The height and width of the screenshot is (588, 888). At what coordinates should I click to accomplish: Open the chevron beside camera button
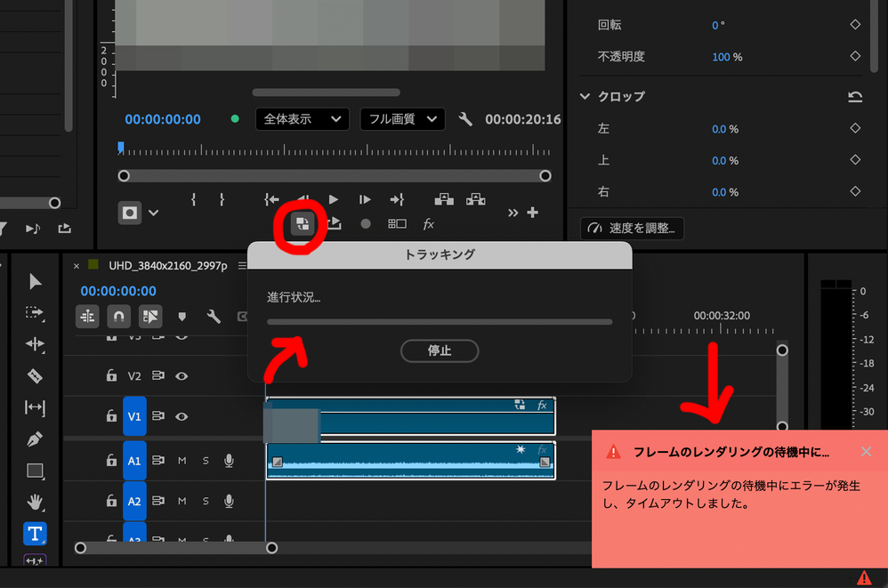click(x=153, y=213)
